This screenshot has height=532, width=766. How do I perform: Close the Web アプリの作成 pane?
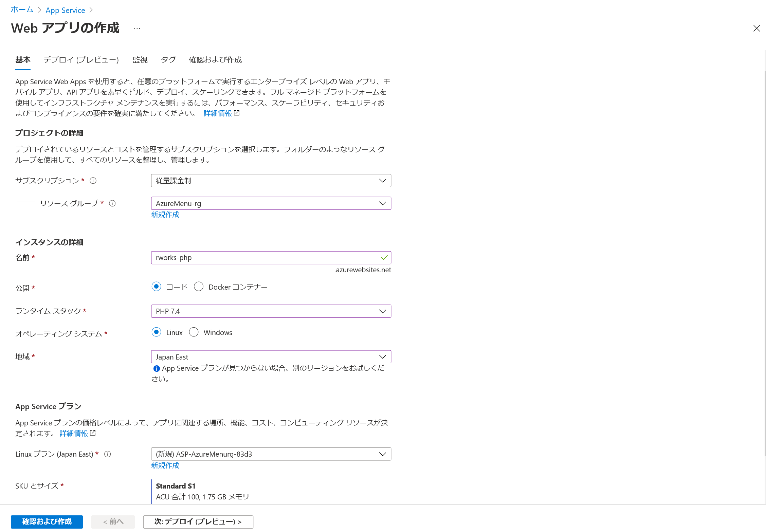click(x=756, y=28)
